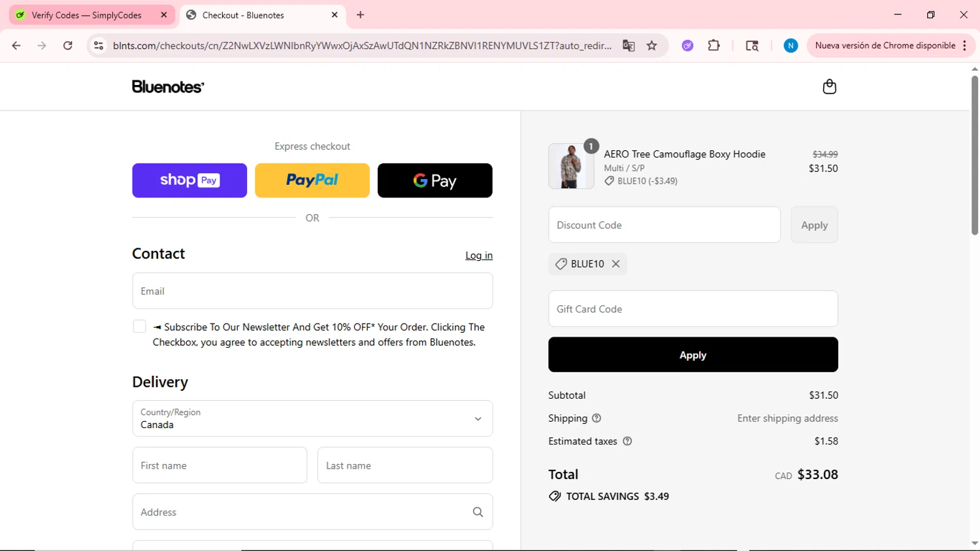
Task: Focus the Last name field
Action: tap(405, 465)
